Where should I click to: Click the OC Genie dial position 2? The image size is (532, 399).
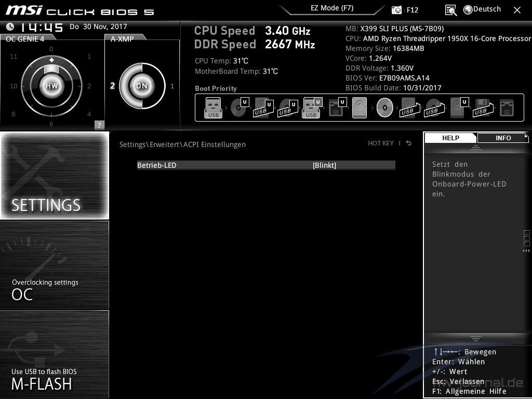[x=89, y=86]
